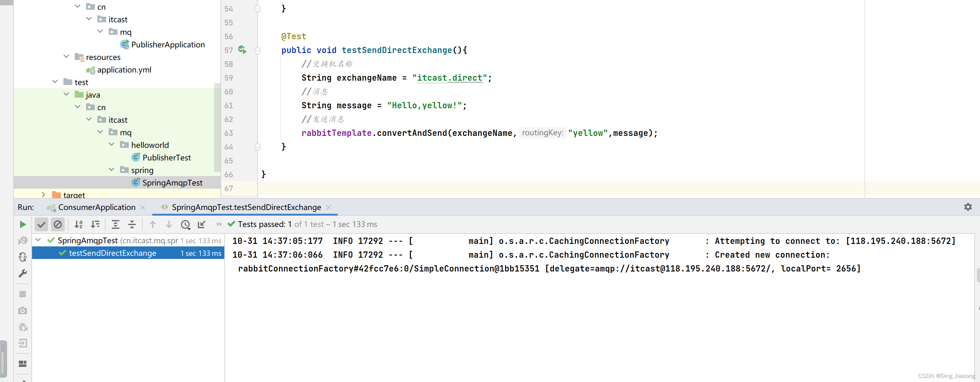Click rabbitTemplate in line 63
Screen dimensions: 980x382
[336, 133]
